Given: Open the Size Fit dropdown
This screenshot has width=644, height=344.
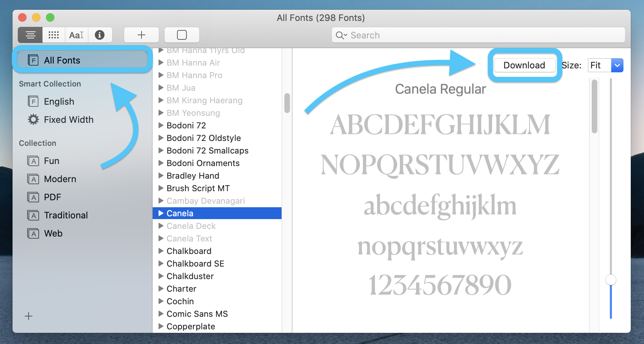Looking at the screenshot, I should [605, 65].
